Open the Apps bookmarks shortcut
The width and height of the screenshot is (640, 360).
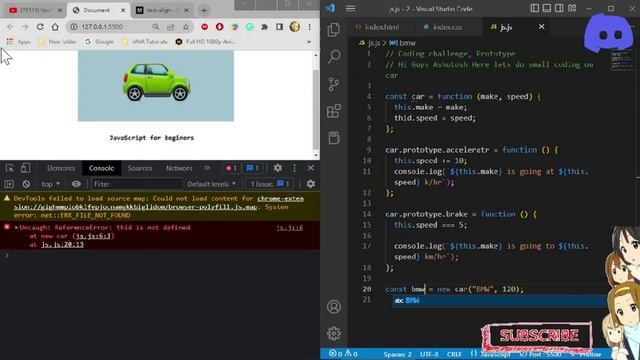click(18, 42)
